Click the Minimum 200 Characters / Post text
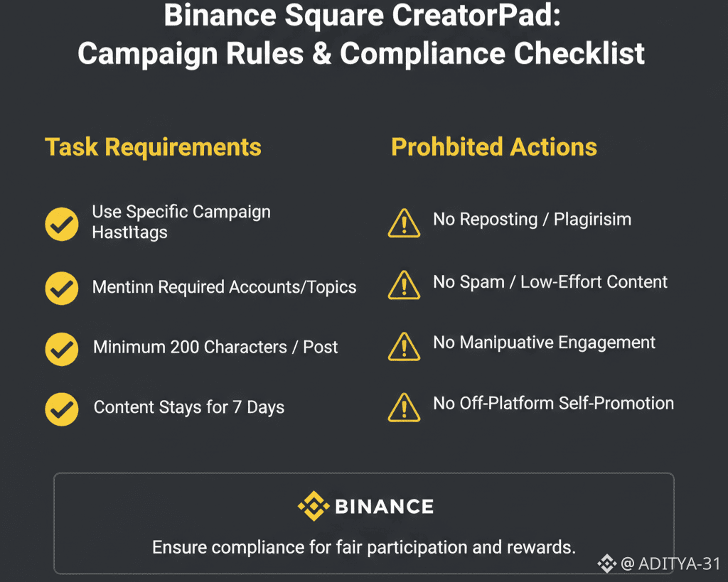The image size is (728, 582). click(215, 347)
